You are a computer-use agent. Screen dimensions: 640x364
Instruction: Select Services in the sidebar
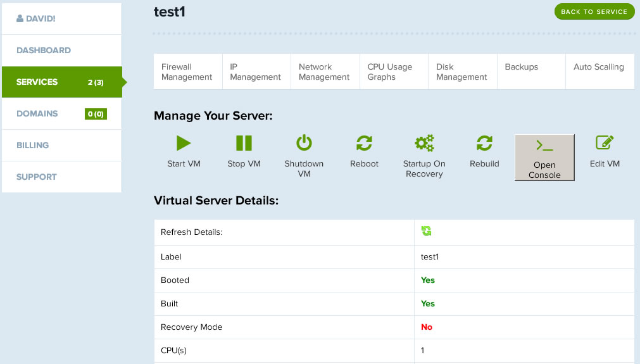61,82
